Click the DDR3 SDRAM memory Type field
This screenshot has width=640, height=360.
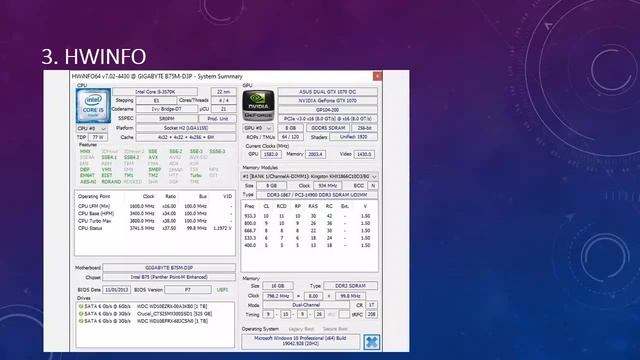(x=350, y=286)
